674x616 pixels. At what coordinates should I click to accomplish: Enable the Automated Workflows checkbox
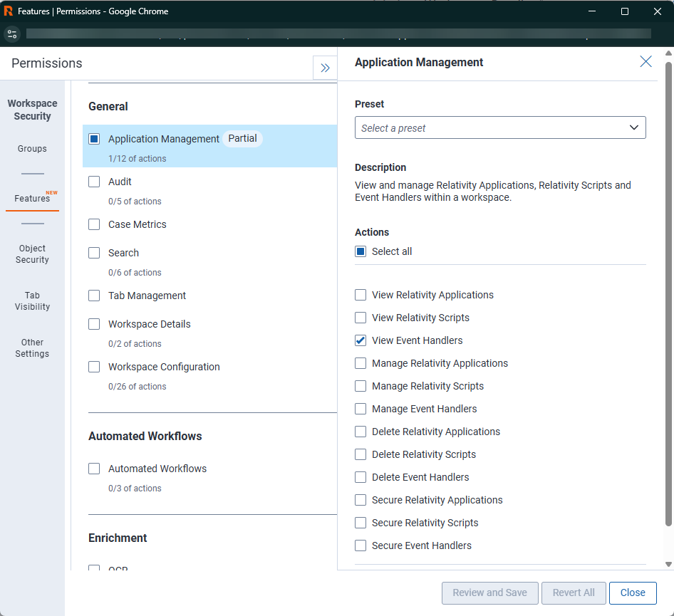point(94,468)
